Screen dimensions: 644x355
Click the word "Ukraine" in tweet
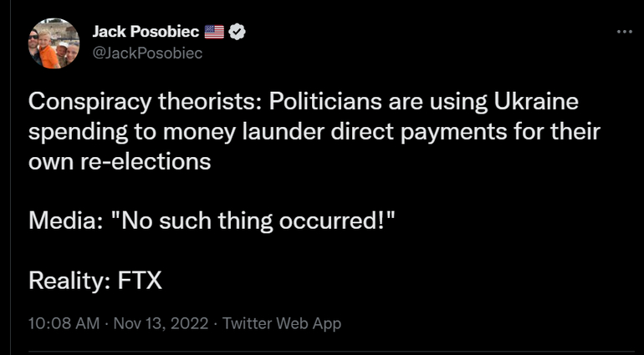click(534, 104)
